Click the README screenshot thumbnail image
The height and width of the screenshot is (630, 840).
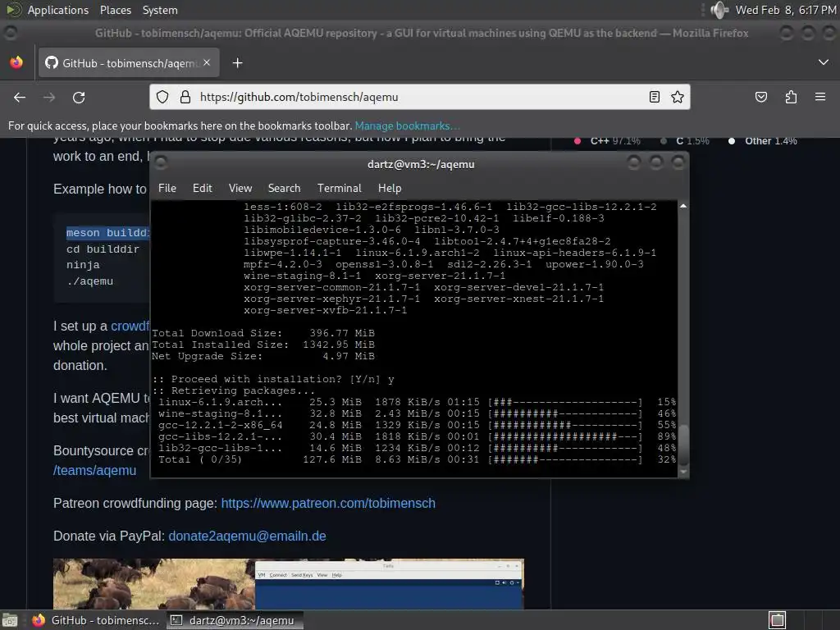[x=288, y=583]
